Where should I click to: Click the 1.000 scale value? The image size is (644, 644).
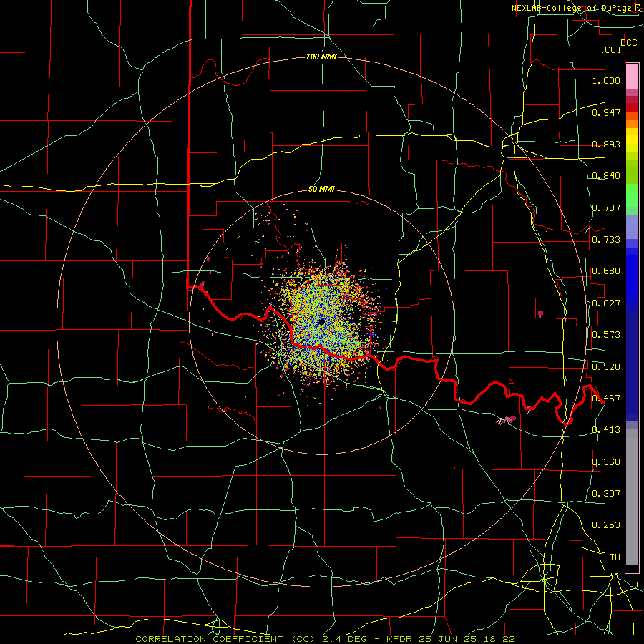[x=606, y=80]
